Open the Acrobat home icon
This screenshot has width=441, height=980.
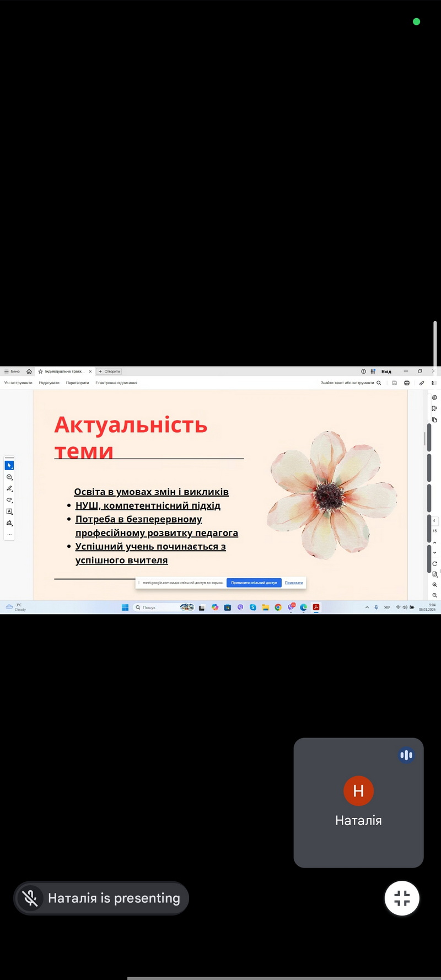[x=29, y=371]
